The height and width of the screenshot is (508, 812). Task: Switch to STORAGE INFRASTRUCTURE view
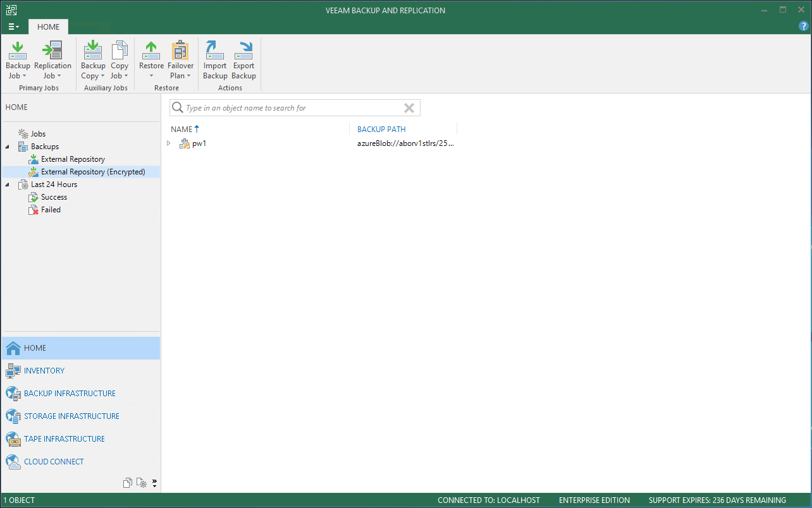80,416
